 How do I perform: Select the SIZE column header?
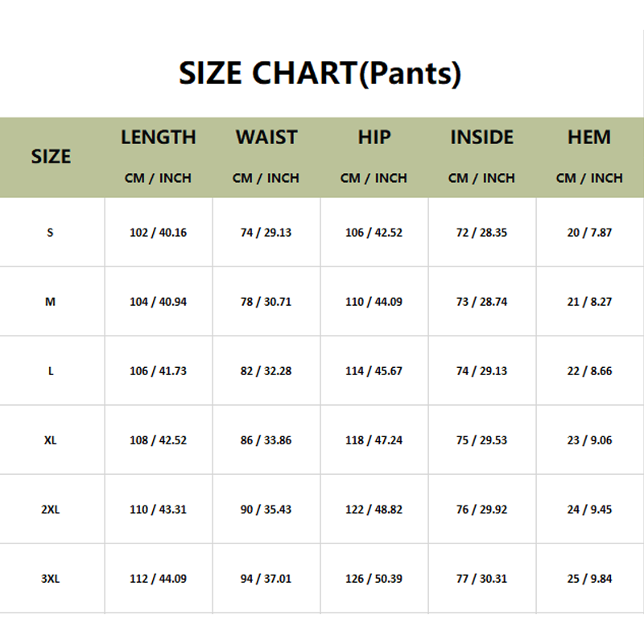(x=51, y=157)
